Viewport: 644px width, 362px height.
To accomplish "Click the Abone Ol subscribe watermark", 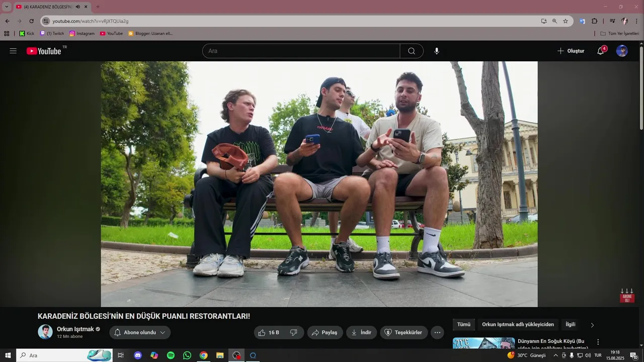I will pyautogui.click(x=627, y=295).
